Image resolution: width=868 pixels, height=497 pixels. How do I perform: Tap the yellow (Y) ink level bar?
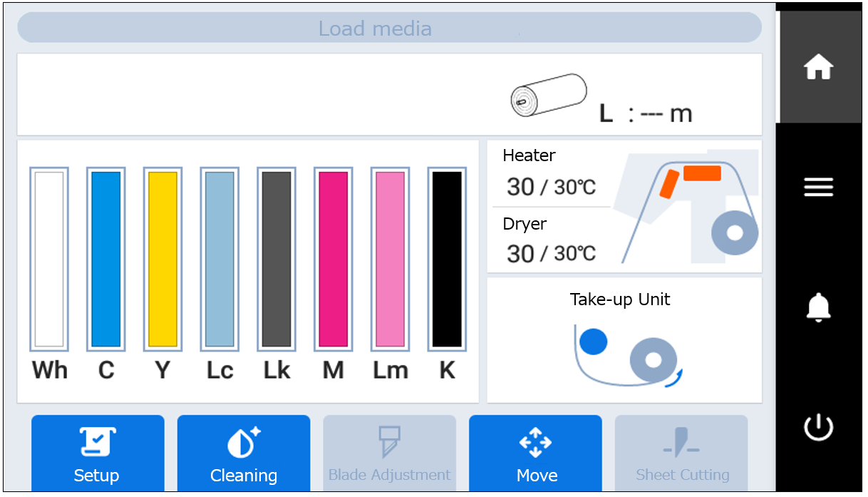click(162, 260)
